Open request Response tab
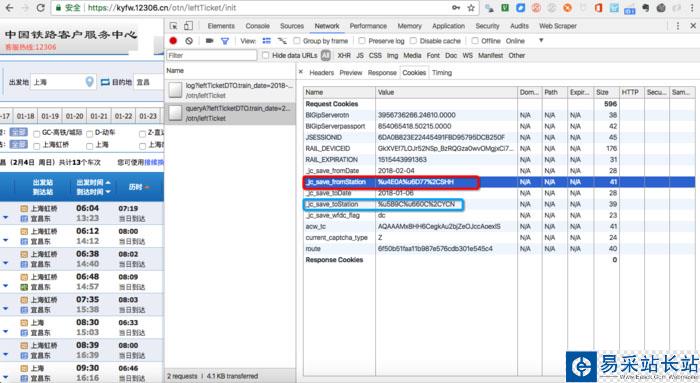The width and height of the screenshot is (700, 383). (x=382, y=72)
